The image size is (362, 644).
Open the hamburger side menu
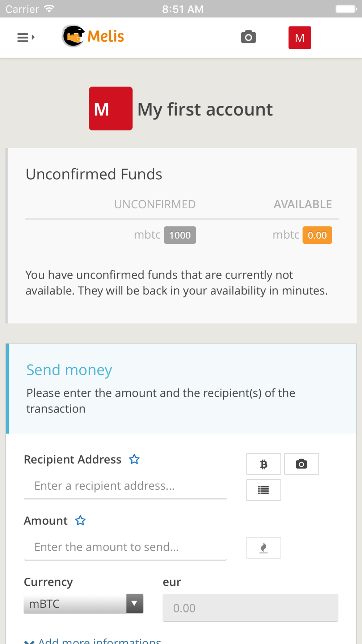pyautogui.click(x=26, y=37)
